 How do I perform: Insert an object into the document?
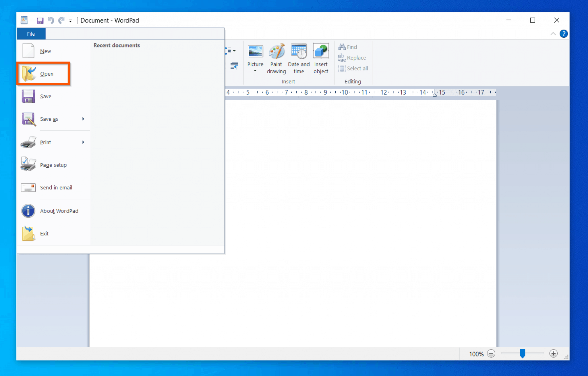click(321, 57)
